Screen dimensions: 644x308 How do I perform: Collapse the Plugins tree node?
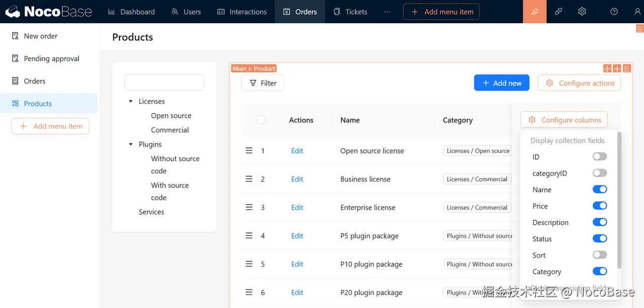131,144
